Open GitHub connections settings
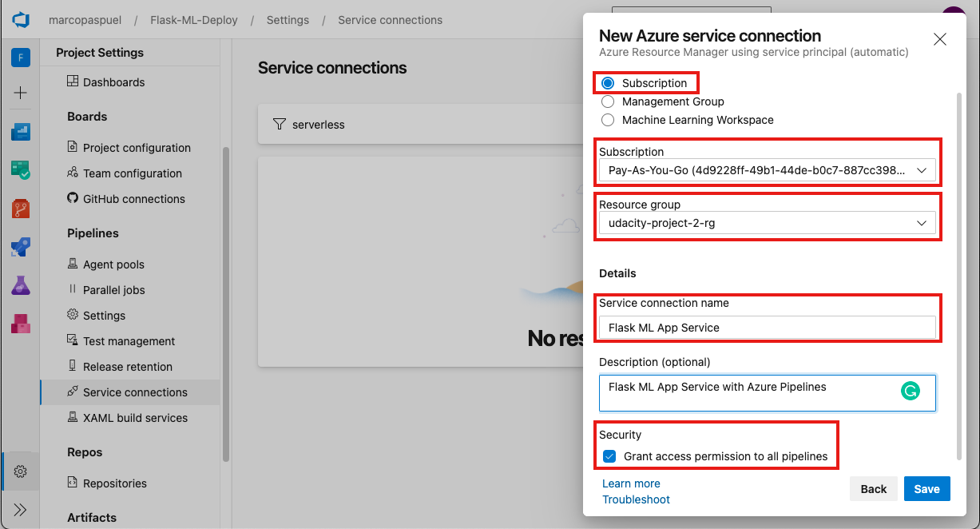Viewport: 980px width, 529px height. [x=134, y=199]
